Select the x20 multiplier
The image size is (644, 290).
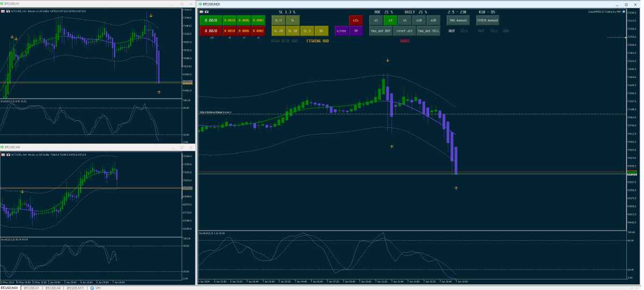pos(434,20)
